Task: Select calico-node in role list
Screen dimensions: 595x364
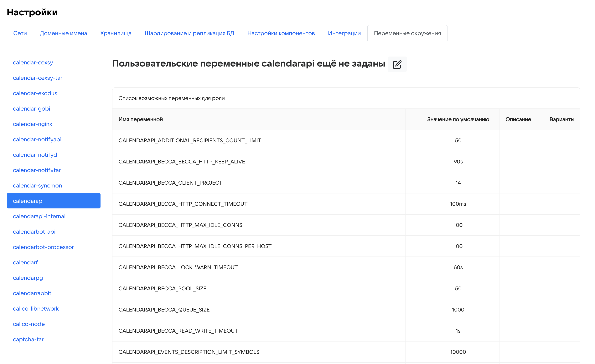Action: (29, 324)
